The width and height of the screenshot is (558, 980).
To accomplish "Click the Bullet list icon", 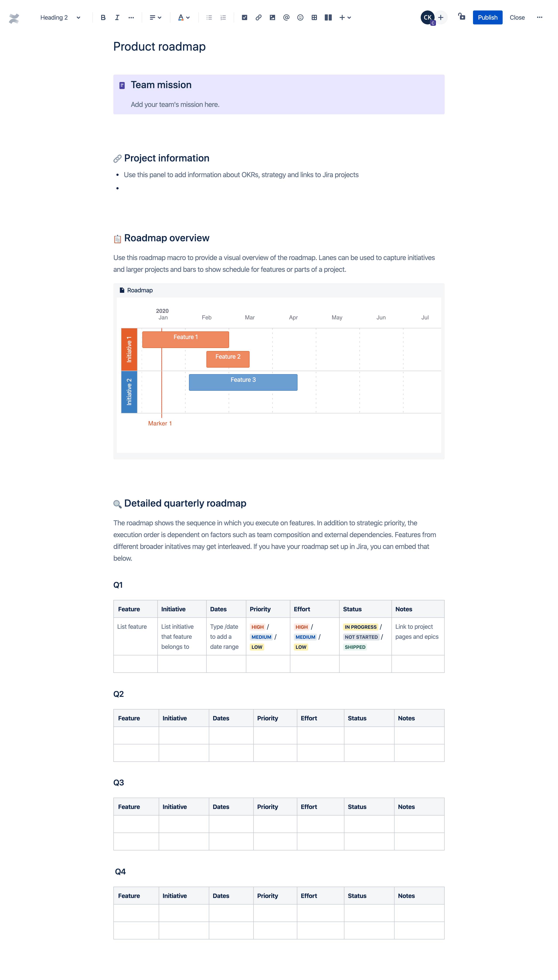I will pyautogui.click(x=209, y=17).
